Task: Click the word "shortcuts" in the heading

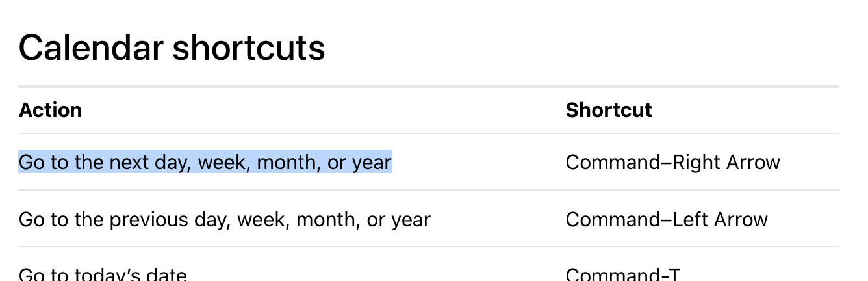Action: click(x=249, y=48)
